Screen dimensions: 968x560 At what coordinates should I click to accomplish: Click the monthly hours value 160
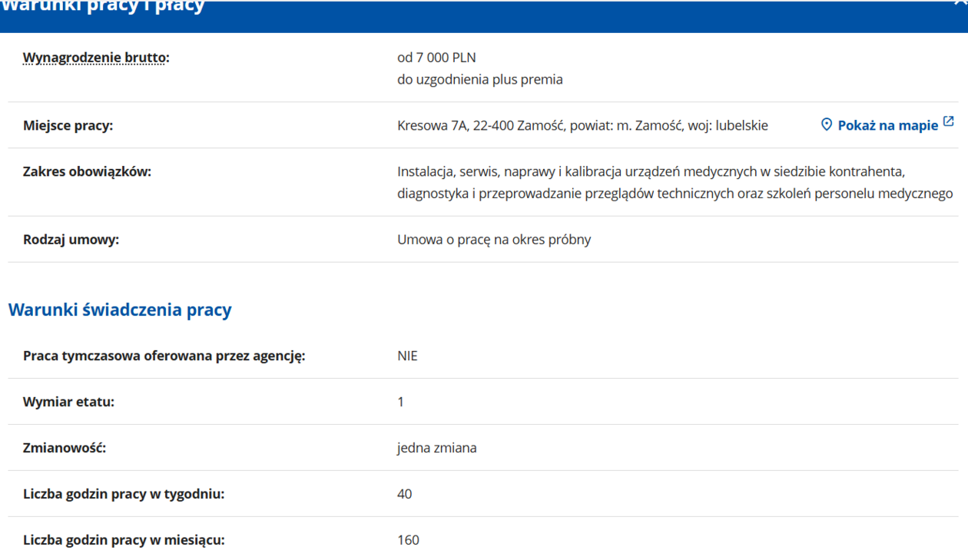tap(408, 540)
